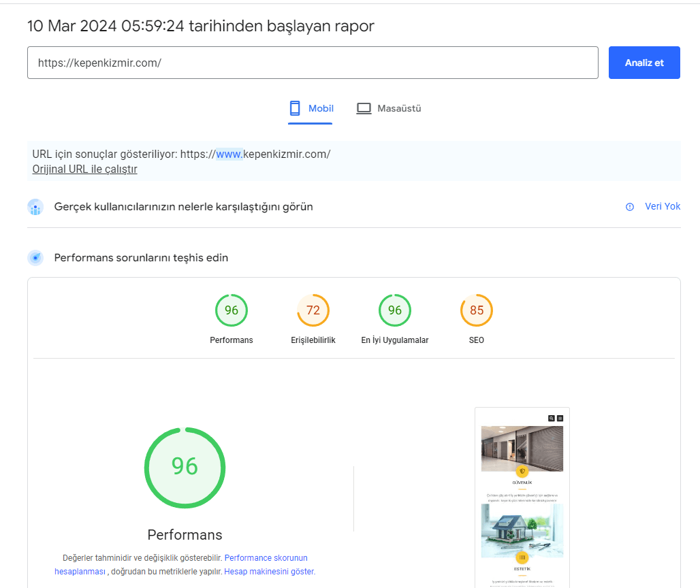
Task: Click the large Performans 96 circle
Action: (185, 468)
